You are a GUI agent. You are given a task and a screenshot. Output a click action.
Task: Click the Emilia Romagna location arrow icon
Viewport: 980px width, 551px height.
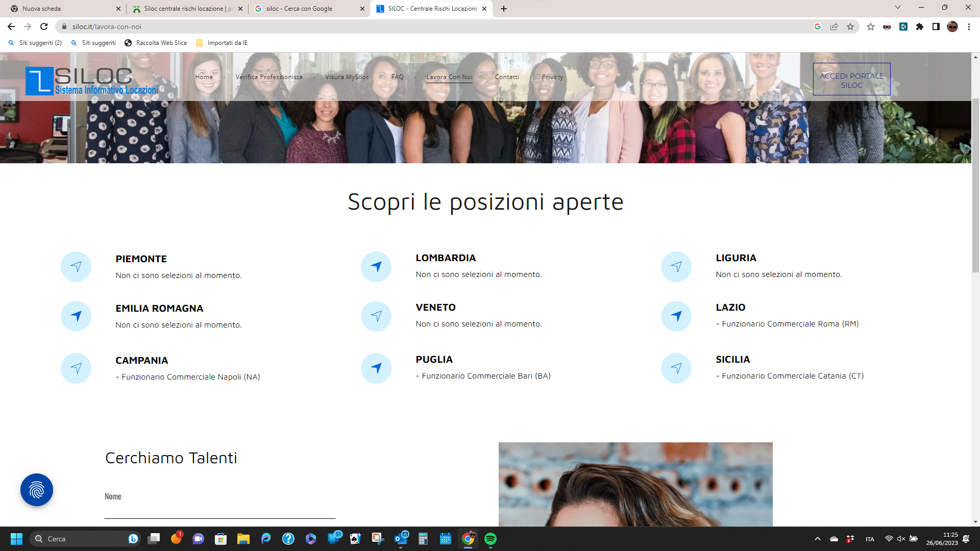tap(76, 316)
